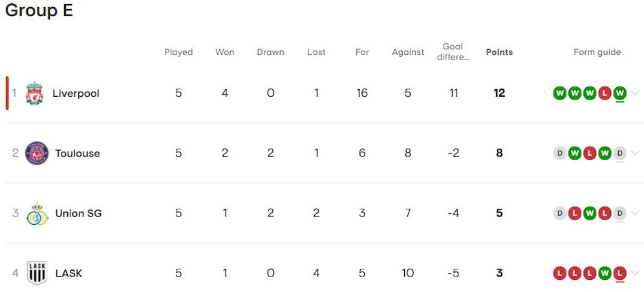
Task: Click the Goal difference column header
Action: [453, 52]
